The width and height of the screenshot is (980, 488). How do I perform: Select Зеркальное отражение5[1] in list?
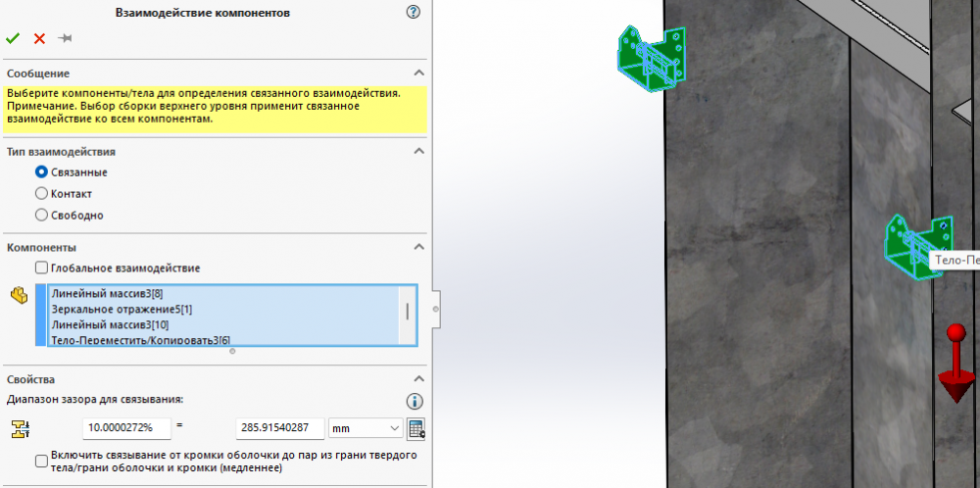point(222,310)
